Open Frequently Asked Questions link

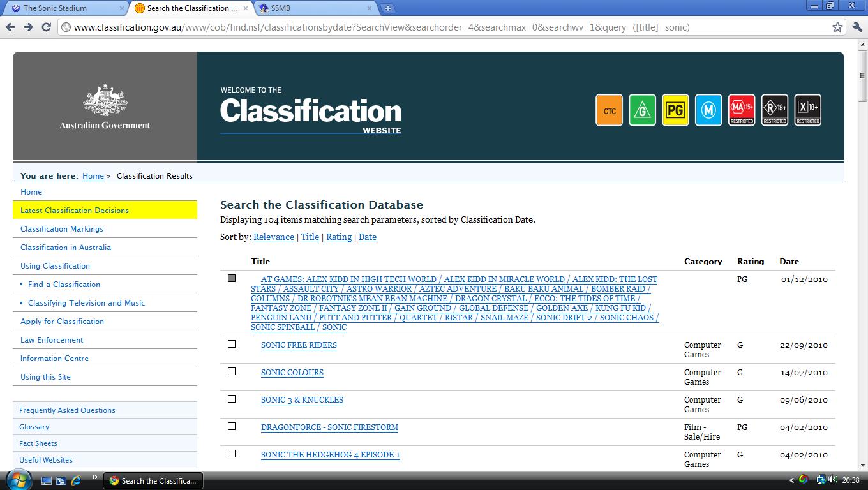[x=67, y=410]
